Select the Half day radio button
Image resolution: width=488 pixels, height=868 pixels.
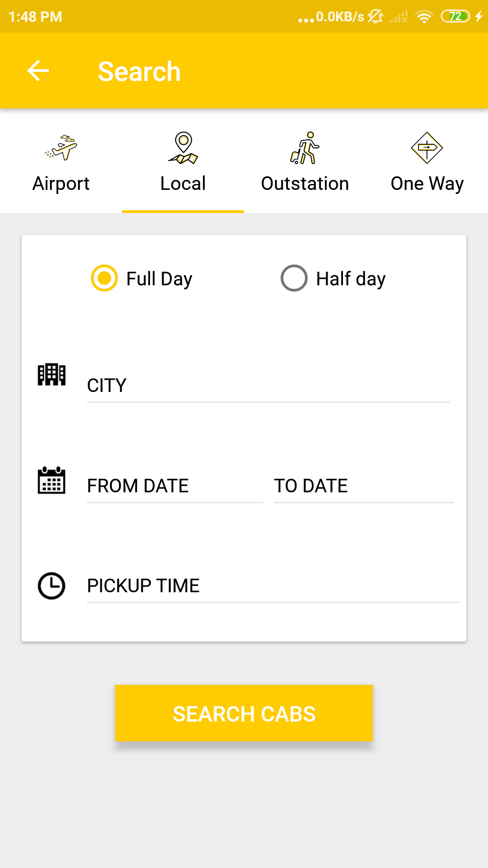tap(294, 278)
